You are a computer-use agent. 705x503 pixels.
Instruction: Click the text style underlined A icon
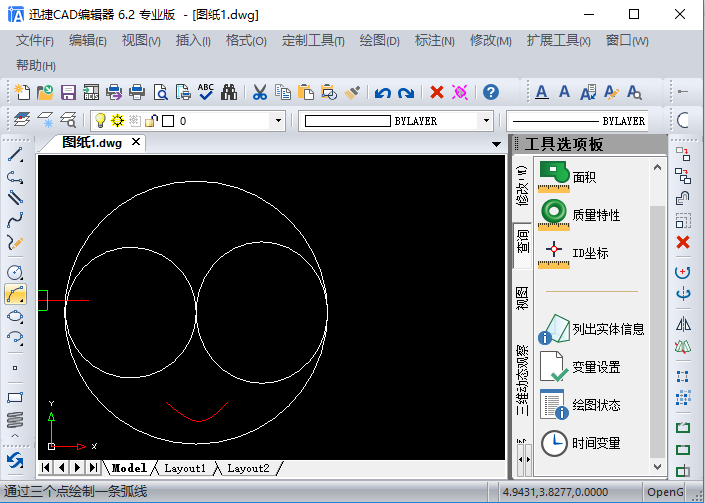(542, 92)
